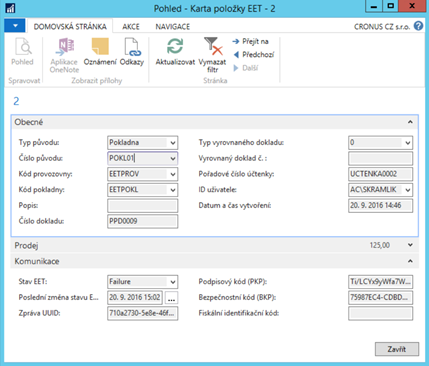Collapse the Obecné section
This screenshot has width=429, height=366.
pos(410,122)
